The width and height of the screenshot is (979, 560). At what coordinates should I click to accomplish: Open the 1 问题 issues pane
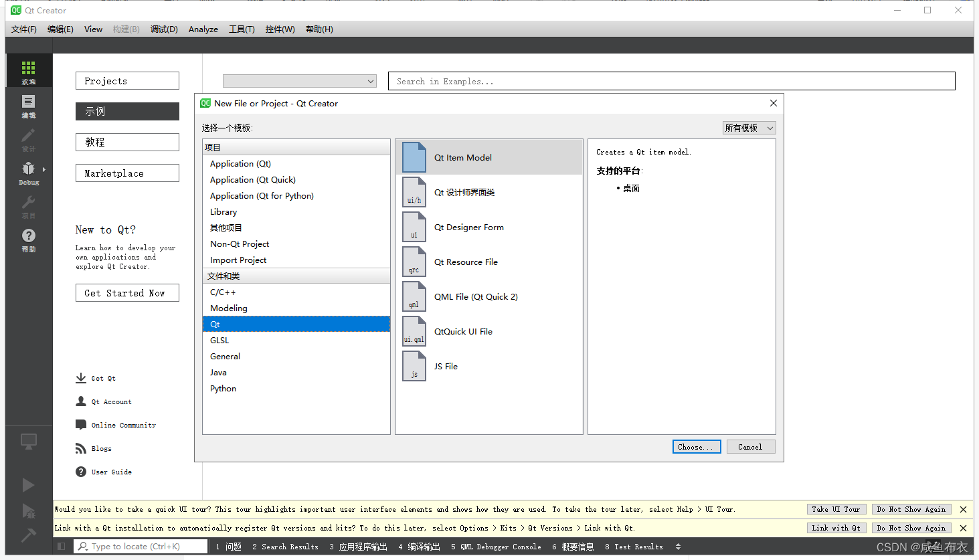click(229, 547)
